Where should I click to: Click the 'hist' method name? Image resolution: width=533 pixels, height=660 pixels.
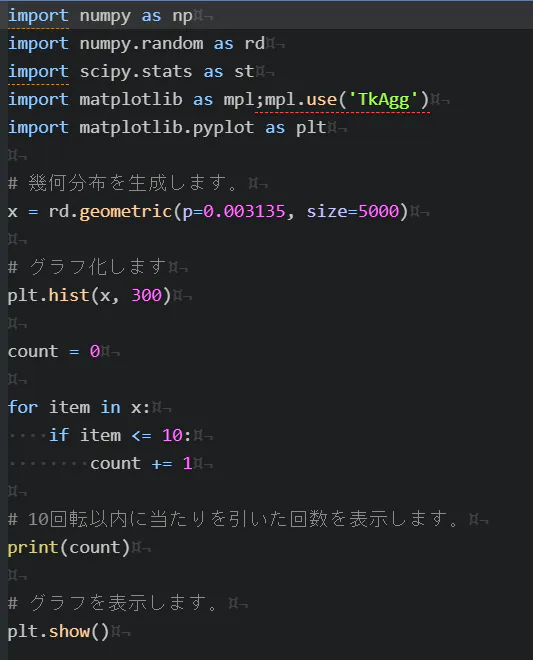pos(69,295)
